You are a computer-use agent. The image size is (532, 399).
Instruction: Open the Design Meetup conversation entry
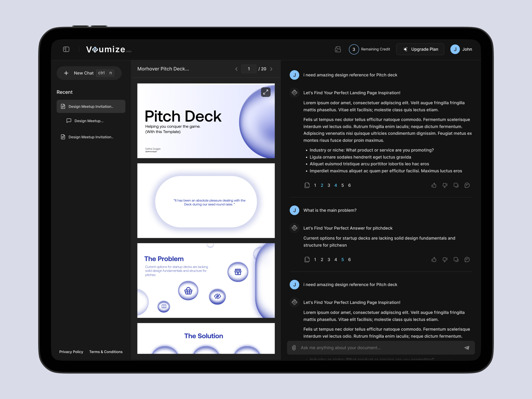[88, 121]
